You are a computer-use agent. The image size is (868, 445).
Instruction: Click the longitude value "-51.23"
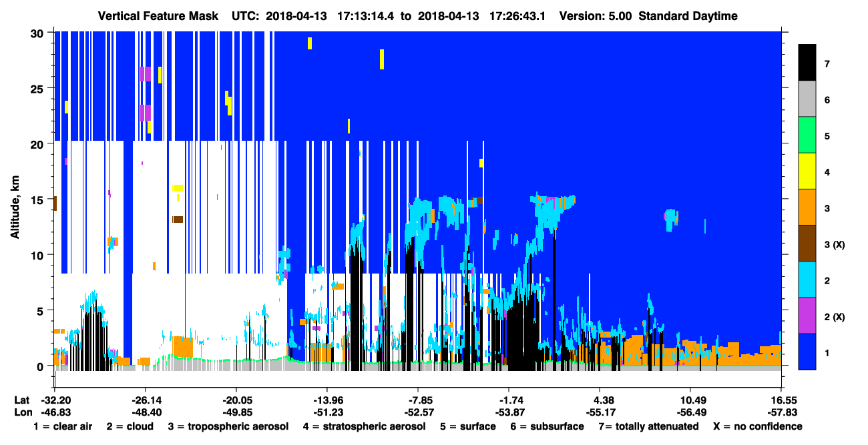(x=327, y=412)
